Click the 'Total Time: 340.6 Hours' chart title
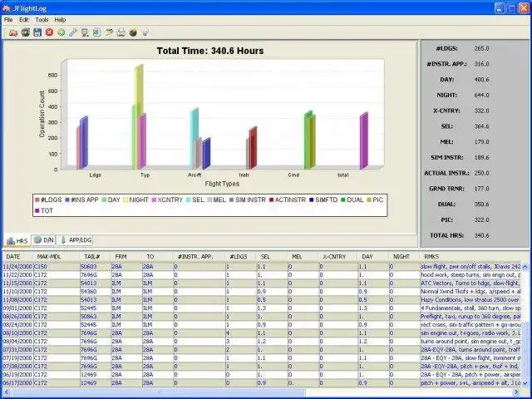Screen dimensions: 532x399 tap(210, 51)
